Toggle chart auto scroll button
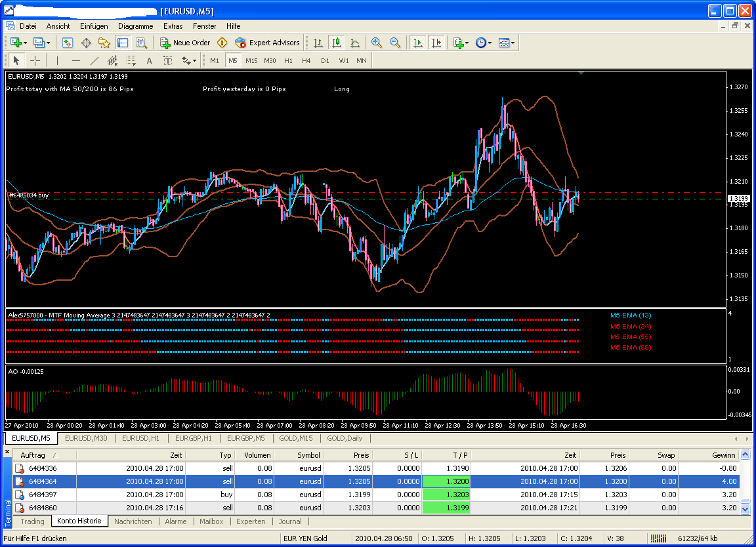Viewport: 756px width, 547px height. click(x=417, y=43)
